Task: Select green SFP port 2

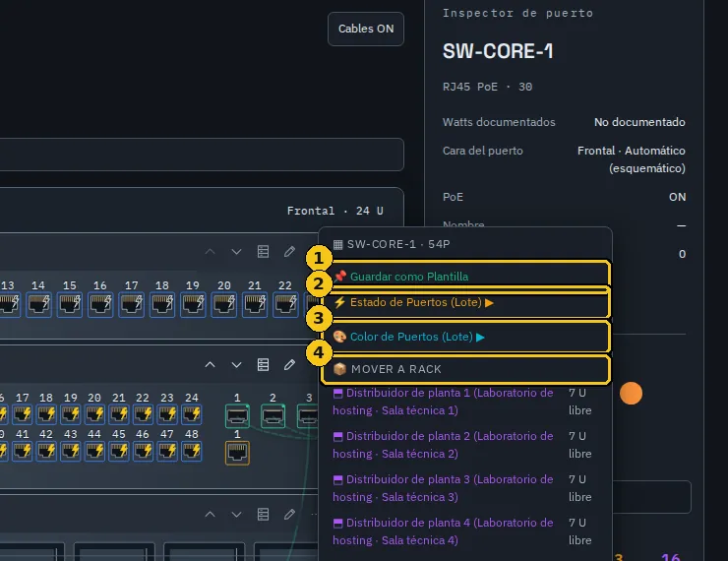Action: (273, 416)
